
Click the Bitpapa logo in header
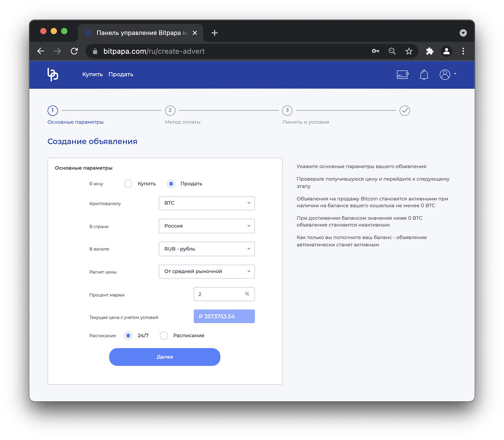tap(53, 74)
